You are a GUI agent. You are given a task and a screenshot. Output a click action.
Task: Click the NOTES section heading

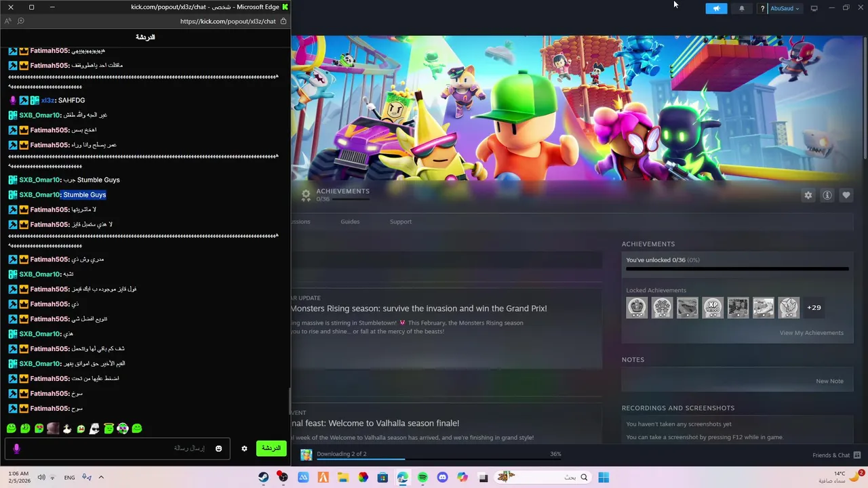click(633, 360)
